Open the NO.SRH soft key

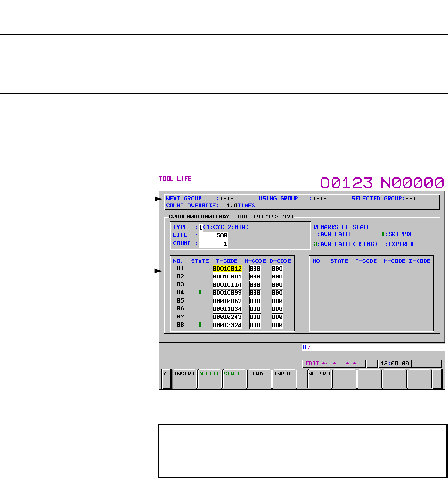coord(320,379)
